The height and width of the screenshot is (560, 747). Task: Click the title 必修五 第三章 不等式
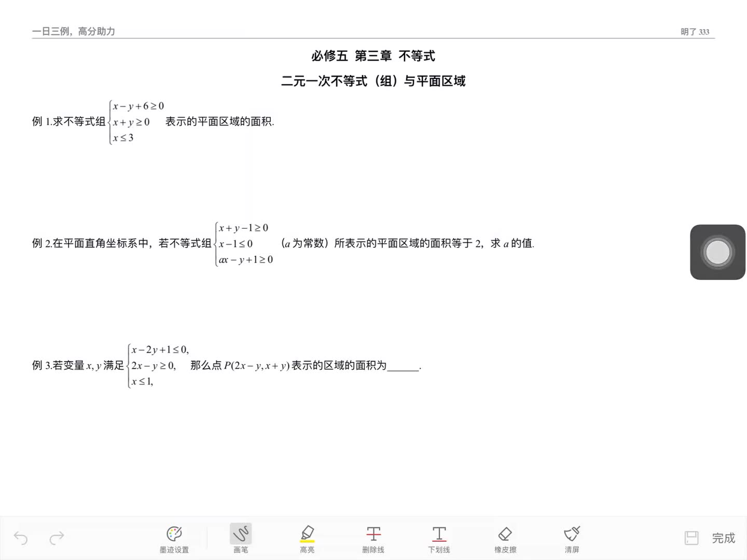373,56
